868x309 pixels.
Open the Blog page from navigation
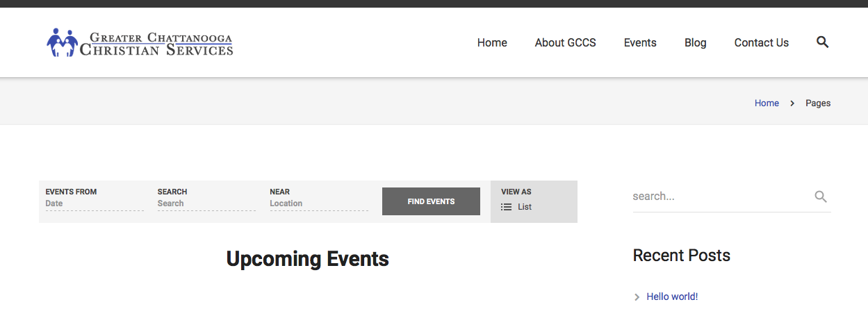tap(695, 42)
